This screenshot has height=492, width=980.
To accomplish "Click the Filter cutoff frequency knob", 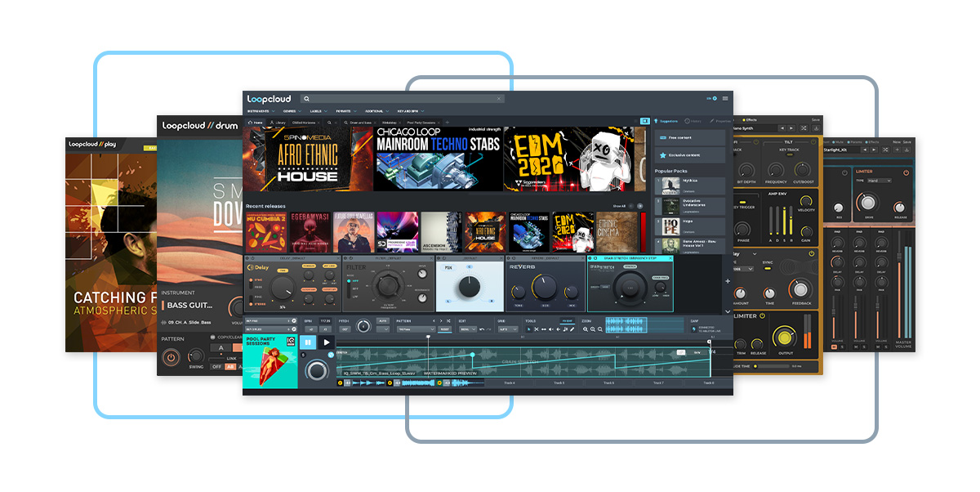I will coord(386,285).
